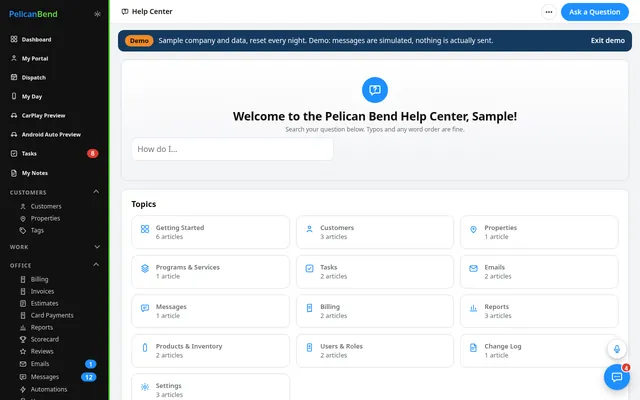Click Exit demo link

tap(607, 40)
